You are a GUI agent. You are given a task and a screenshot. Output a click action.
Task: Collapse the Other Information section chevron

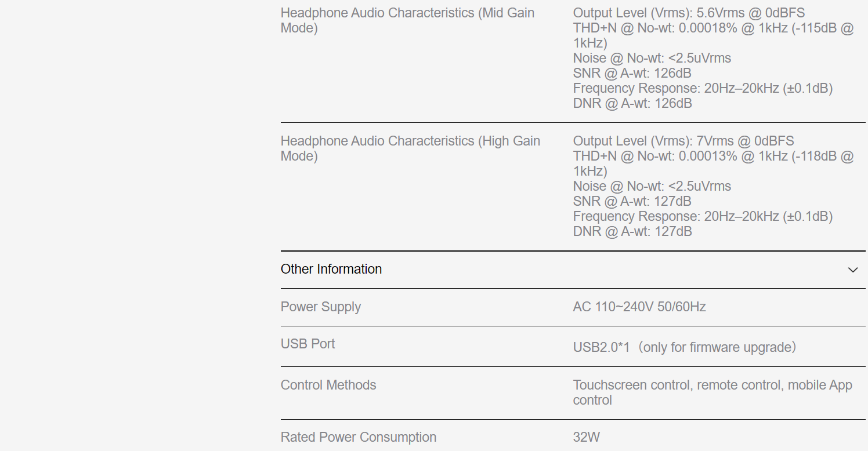[852, 270]
